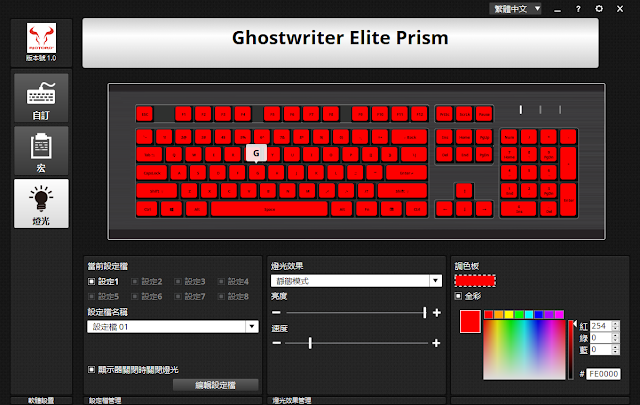
Task: Select profile 設定8
Action: 233,296
